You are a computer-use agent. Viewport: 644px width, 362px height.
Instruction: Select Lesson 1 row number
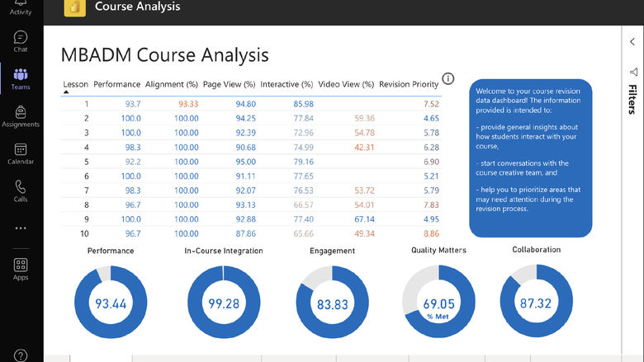(x=86, y=104)
